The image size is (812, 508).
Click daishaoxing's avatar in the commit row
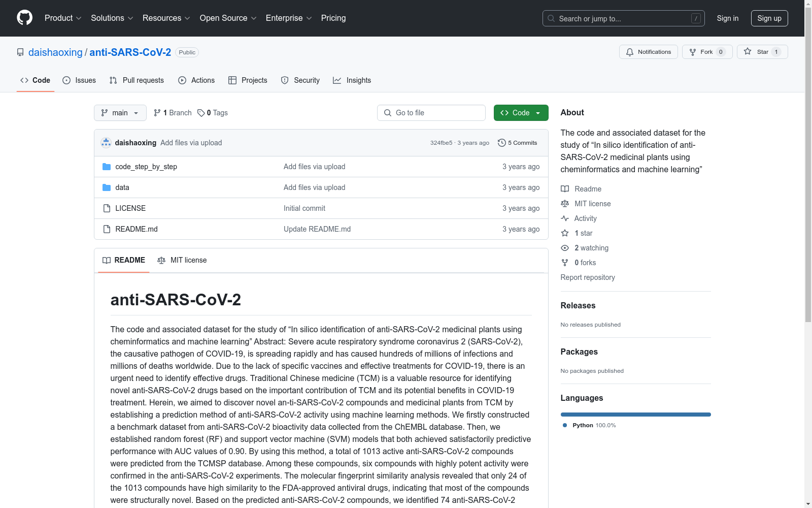[106, 143]
